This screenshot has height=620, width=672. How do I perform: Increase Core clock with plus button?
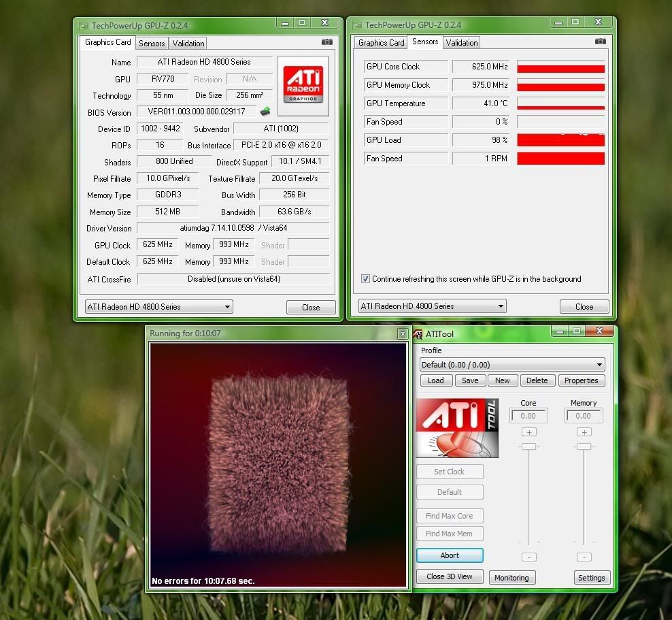529,431
